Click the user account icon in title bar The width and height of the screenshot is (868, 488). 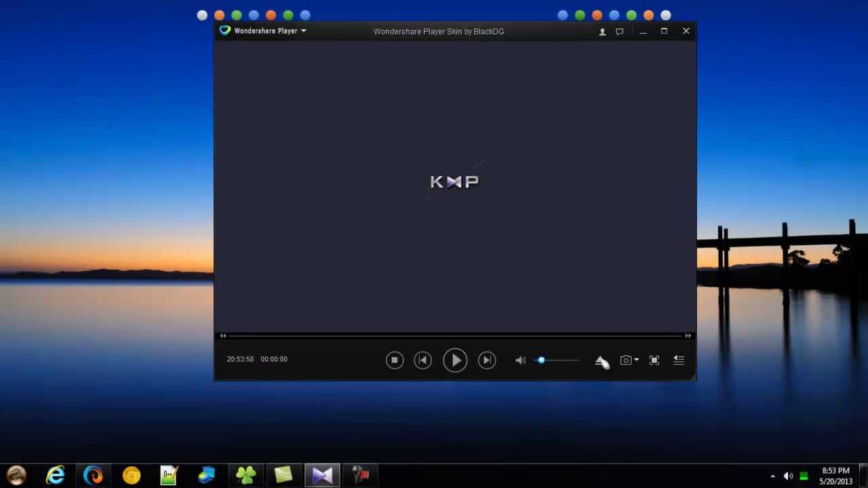coord(602,32)
